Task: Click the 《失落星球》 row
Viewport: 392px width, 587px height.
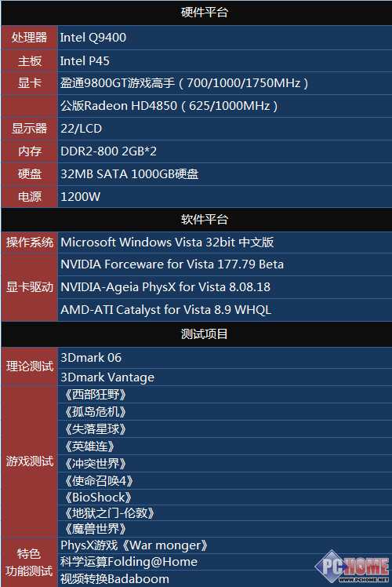Action: point(225,429)
